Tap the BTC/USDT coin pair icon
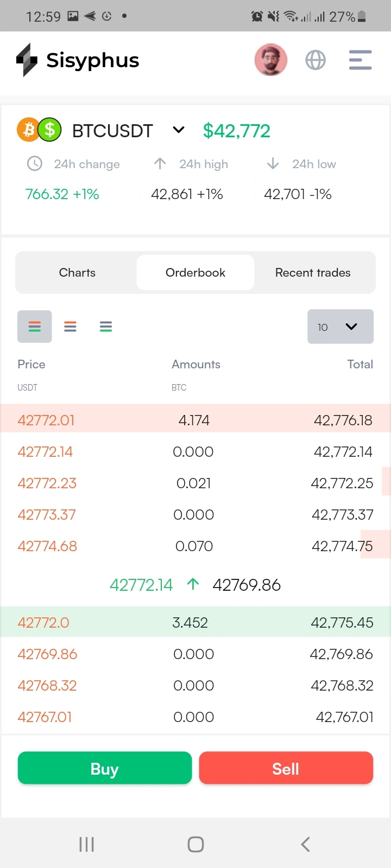Screen dimensions: 391x868 point(39,130)
